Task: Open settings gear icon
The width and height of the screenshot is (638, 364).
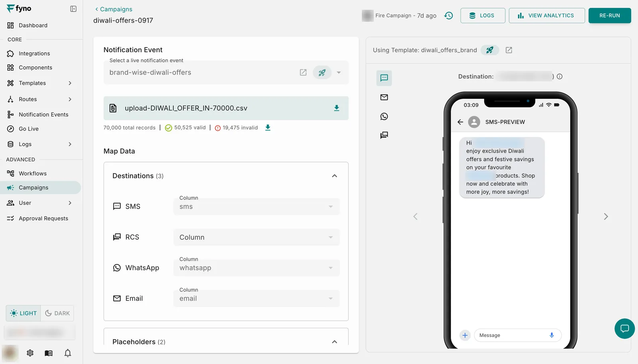Action: (30, 353)
